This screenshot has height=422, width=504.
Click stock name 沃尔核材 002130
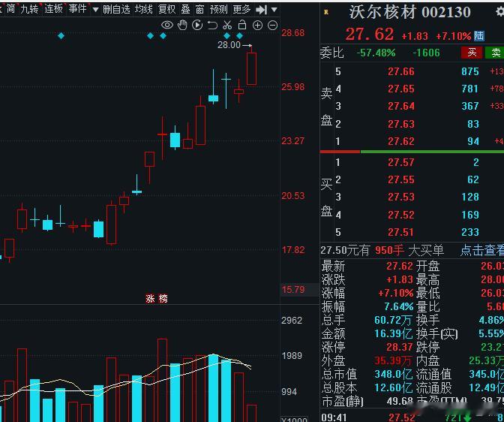click(x=410, y=13)
